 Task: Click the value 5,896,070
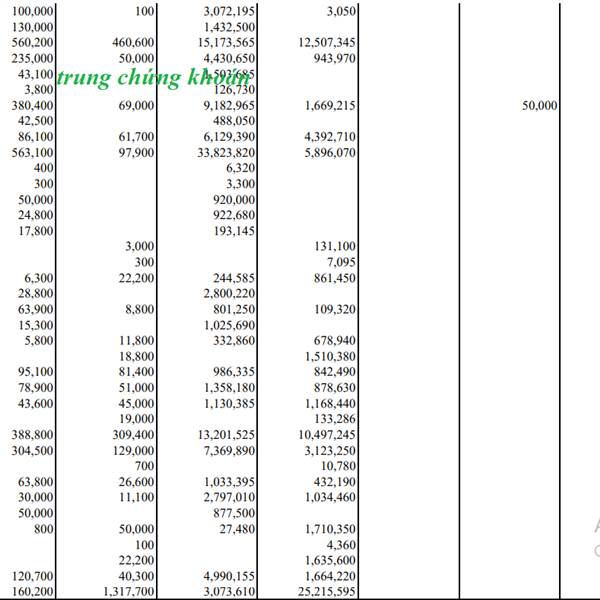330,153
